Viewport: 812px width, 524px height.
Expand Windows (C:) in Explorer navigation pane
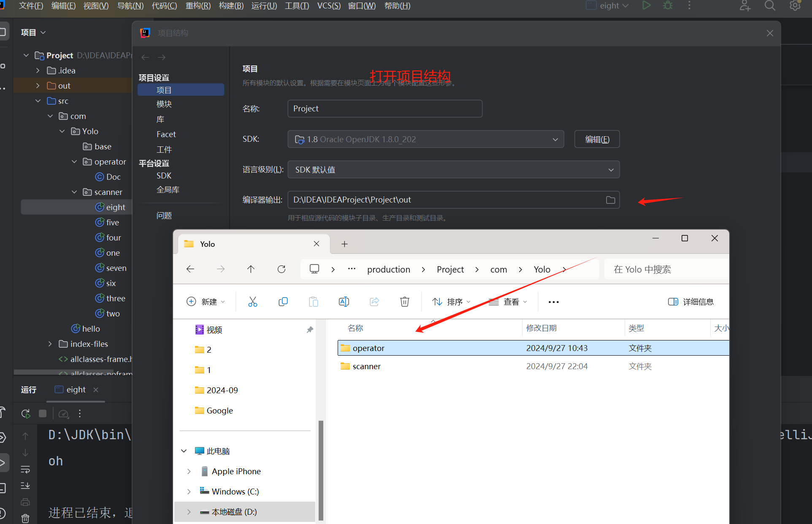(189, 492)
